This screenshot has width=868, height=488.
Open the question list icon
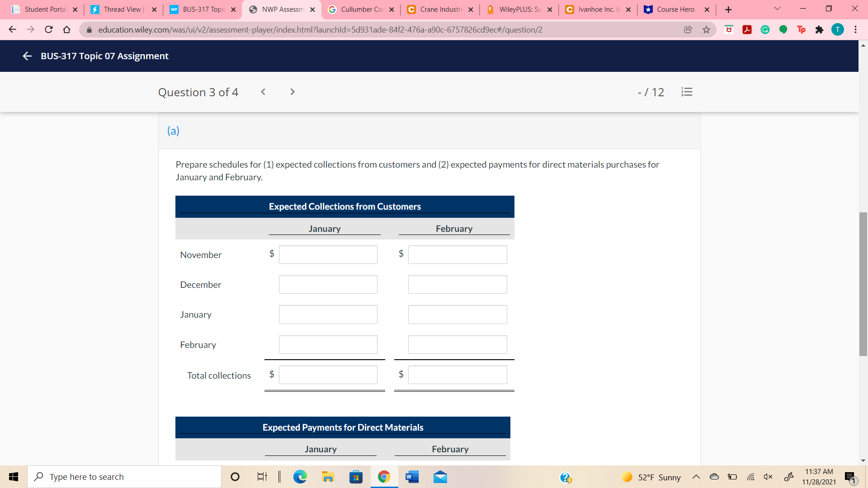(x=687, y=92)
